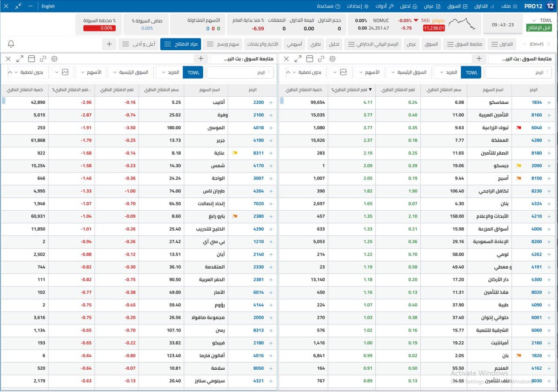This screenshot has width=558, height=392.
Task: Close the left market watch panel
Action: tap(8, 59)
